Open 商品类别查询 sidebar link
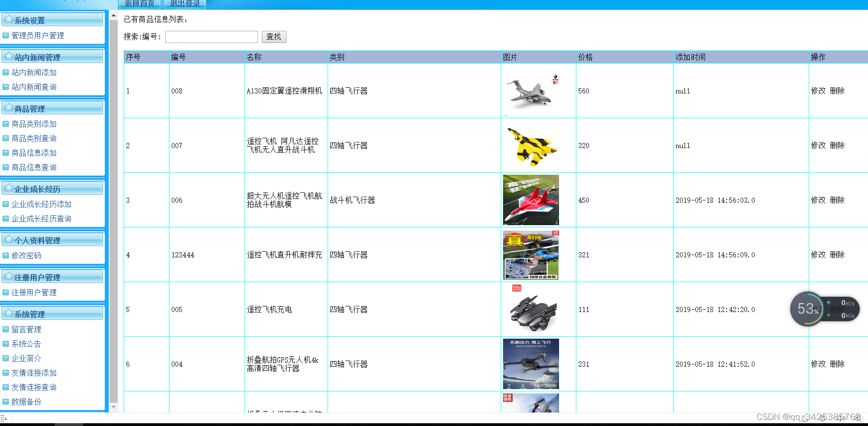868x426 pixels. (x=34, y=138)
